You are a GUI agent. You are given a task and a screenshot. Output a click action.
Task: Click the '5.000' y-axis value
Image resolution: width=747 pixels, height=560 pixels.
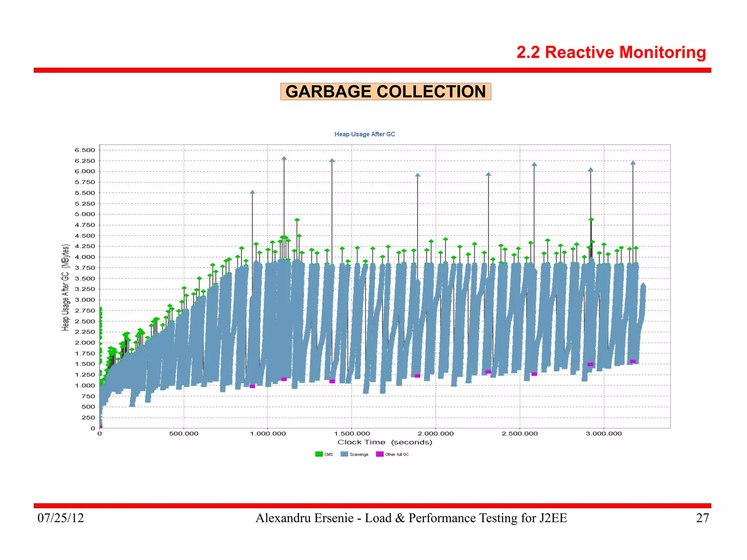(x=85, y=214)
